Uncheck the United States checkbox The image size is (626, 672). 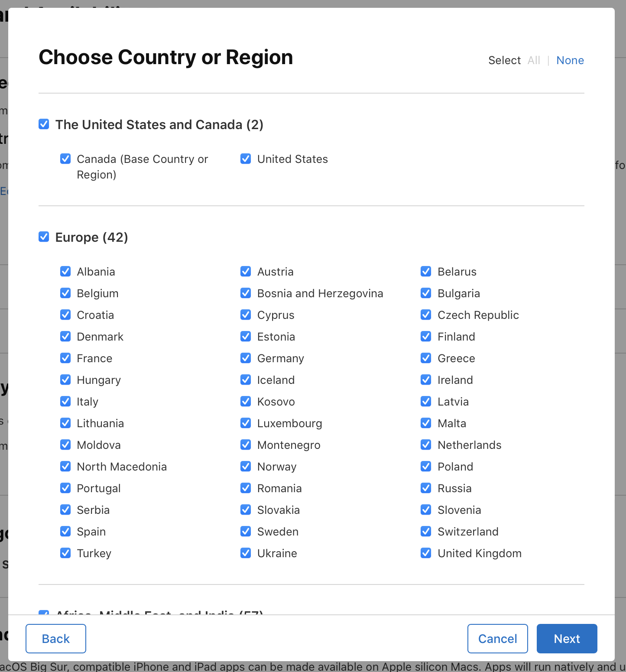(x=246, y=159)
